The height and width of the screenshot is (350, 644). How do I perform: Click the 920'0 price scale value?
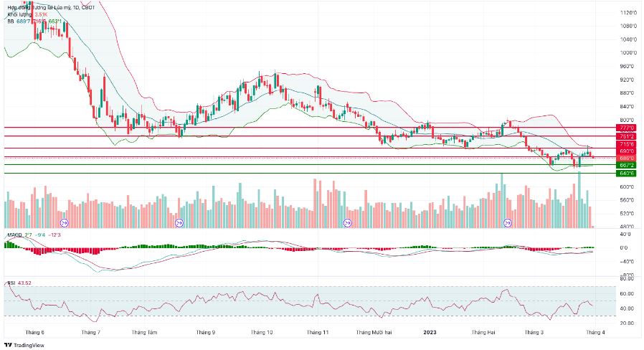(x=628, y=80)
